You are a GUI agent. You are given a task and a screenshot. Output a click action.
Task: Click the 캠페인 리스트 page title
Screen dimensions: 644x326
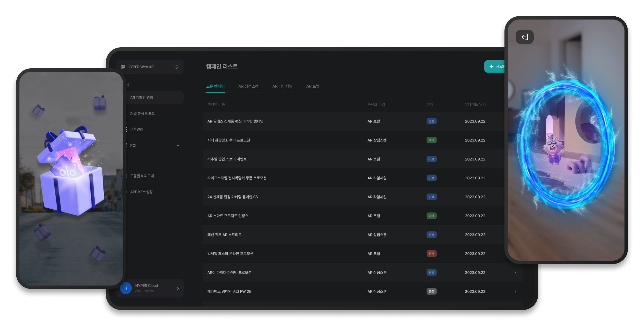[221, 66]
